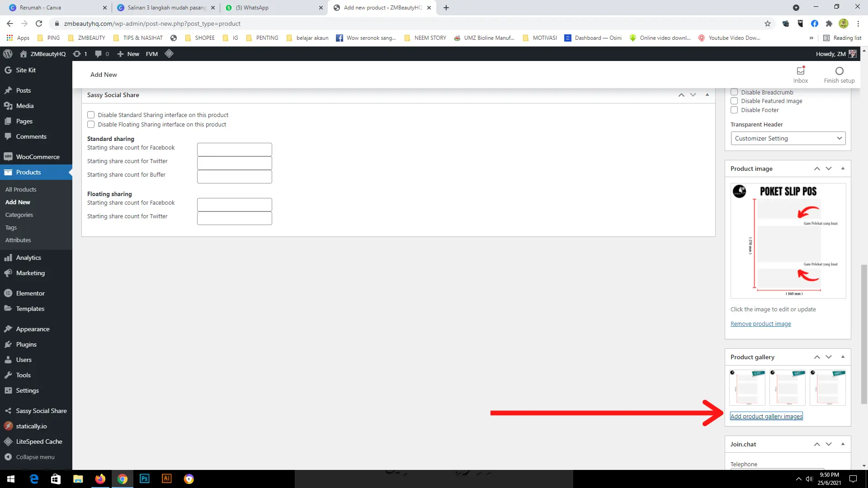
Task: Launch Photoshop from the taskbar
Action: tap(145, 479)
